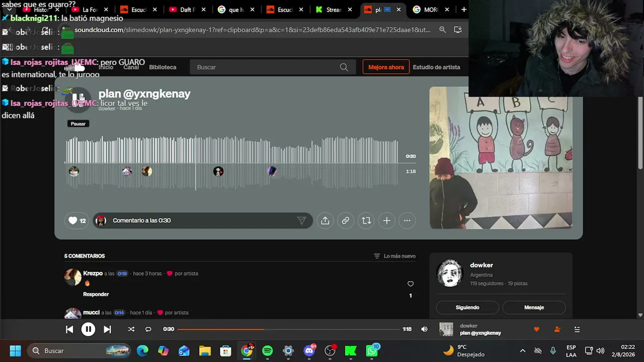The height and width of the screenshot is (362, 644).
Task: Open File Explorer from the taskbar
Action: tap(205, 350)
